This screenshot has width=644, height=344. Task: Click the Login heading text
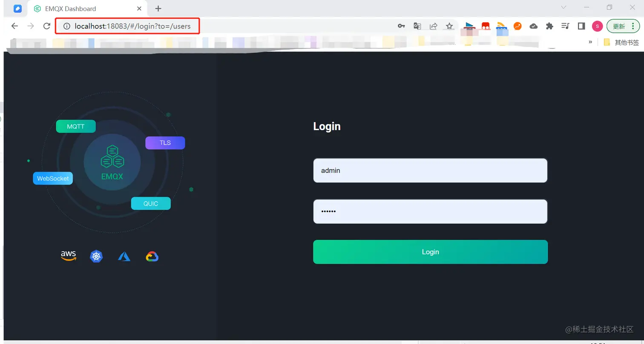(x=327, y=126)
